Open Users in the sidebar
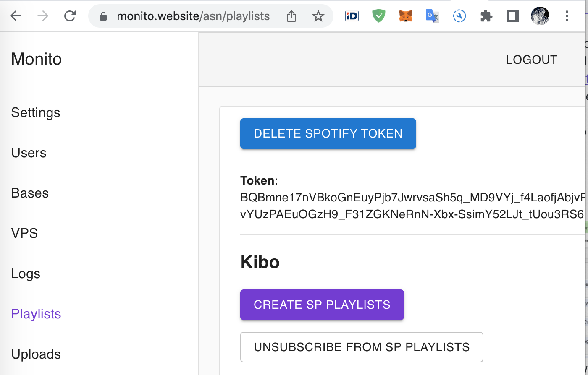 (29, 153)
